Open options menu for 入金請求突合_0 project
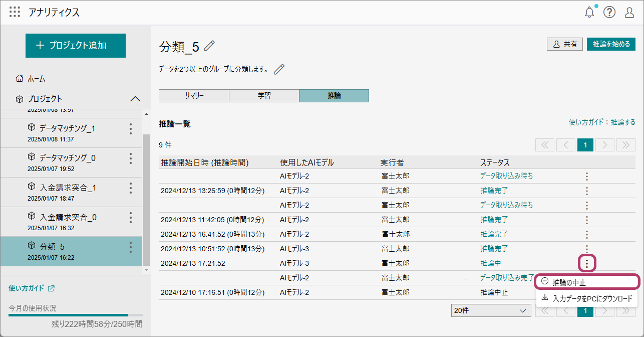The image size is (644, 337). click(131, 218)
